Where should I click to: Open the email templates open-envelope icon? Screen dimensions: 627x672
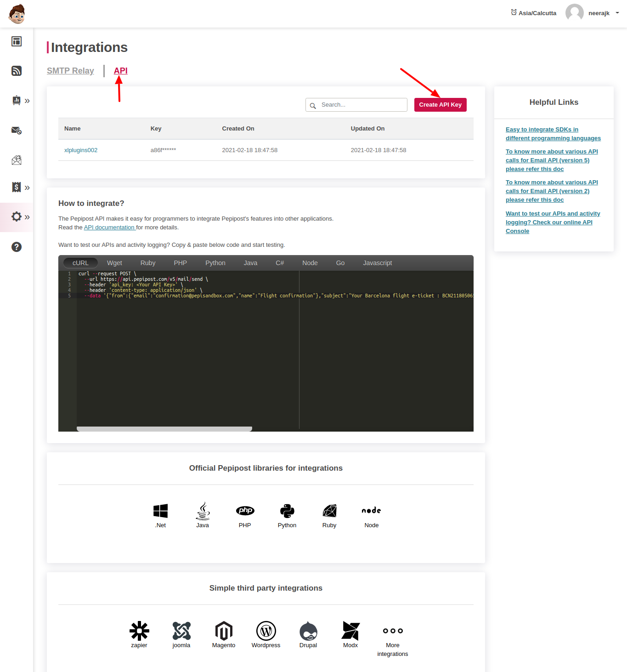(17, 160)
